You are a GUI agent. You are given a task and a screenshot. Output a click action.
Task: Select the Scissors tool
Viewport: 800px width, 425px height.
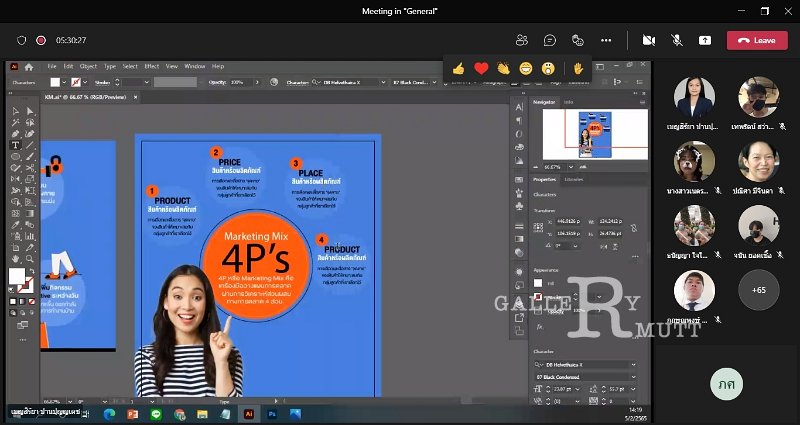[x=30, y=167]
